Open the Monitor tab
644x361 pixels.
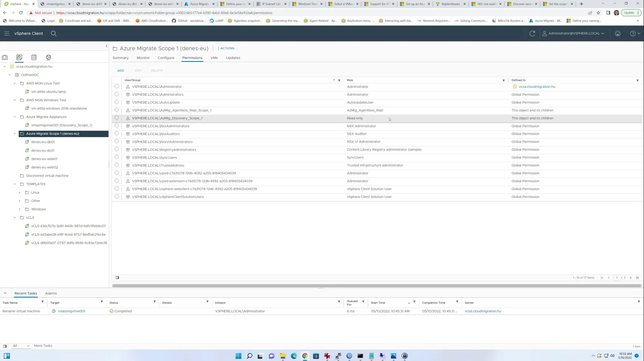[143, 58]
